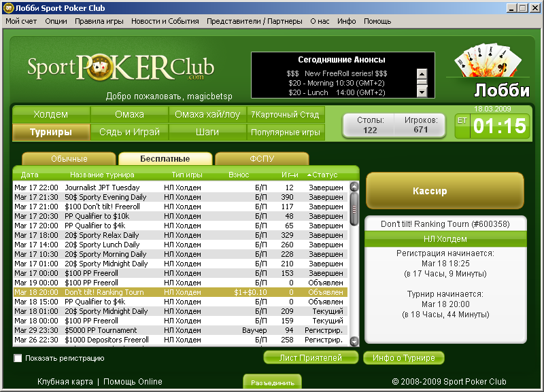Click the 'New FreeRoll series!' announcement line
The image size is (544, 392).
click(x=337, y=73)
